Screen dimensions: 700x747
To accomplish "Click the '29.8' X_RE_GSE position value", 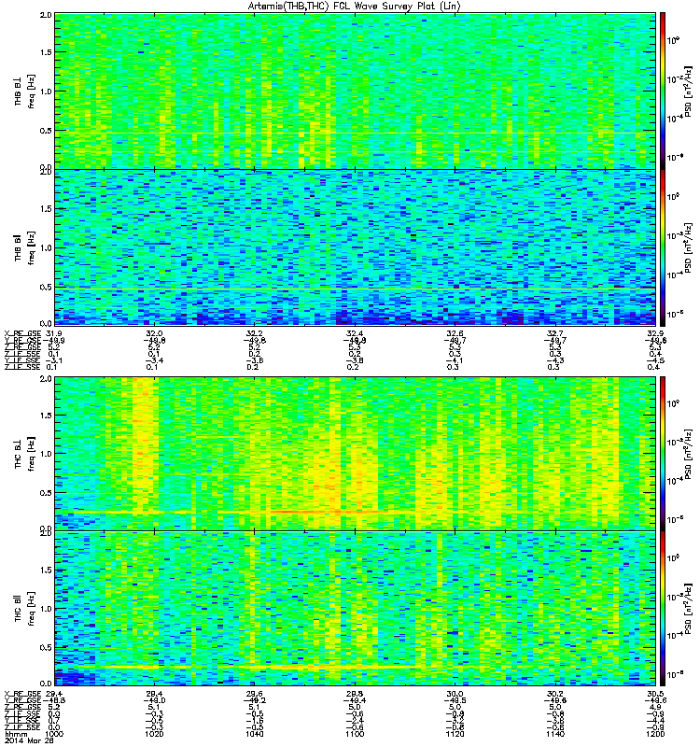I will click(355, 693).
